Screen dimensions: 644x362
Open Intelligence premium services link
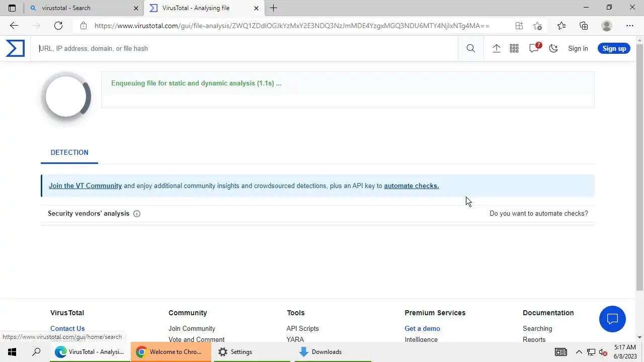click(x=421, y=339)
